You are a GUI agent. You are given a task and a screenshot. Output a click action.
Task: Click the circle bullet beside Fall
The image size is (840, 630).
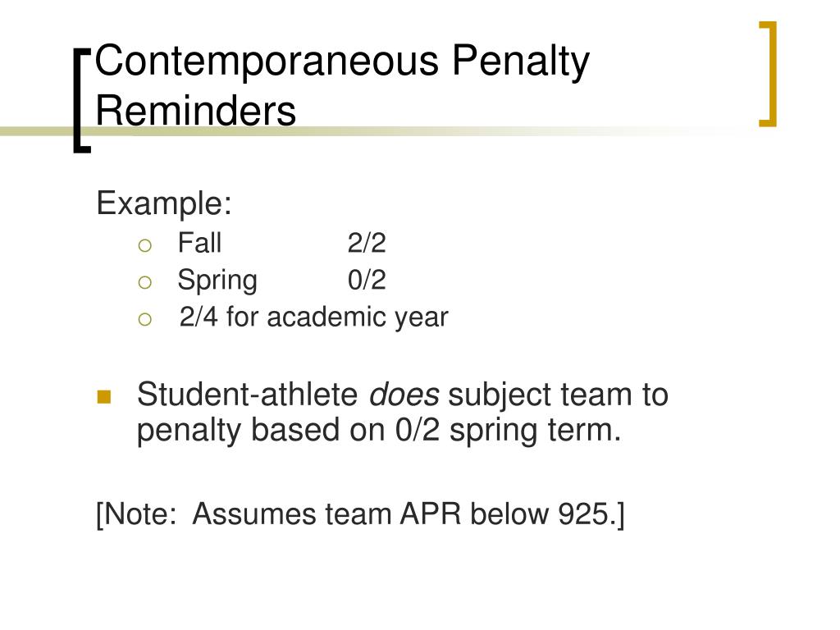(x=144, y=245)
